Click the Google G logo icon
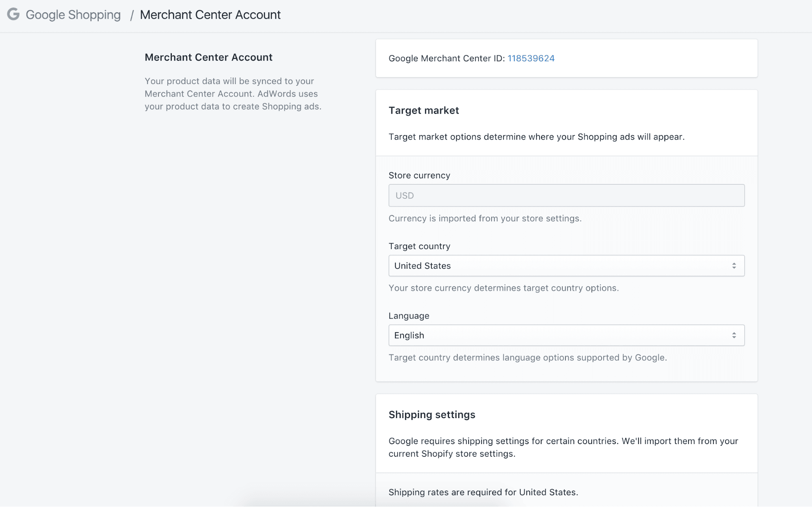 [x=13, y=14]
